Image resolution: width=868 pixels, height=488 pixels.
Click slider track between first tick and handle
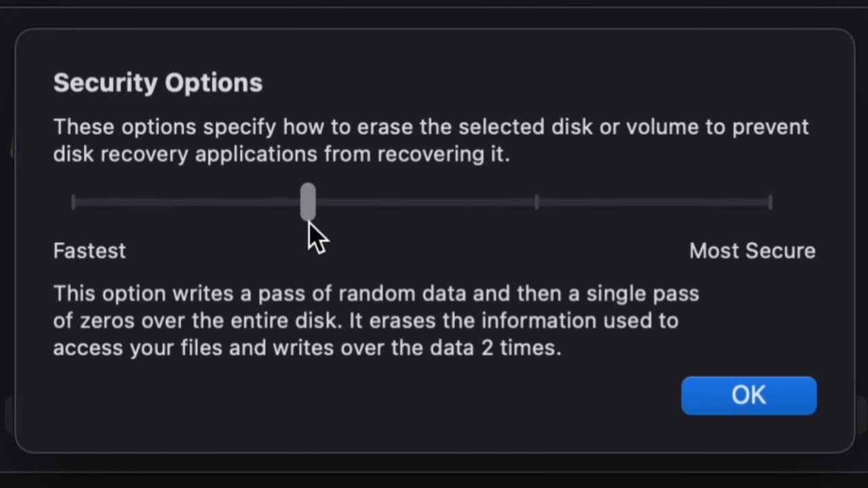coord(190,202)
